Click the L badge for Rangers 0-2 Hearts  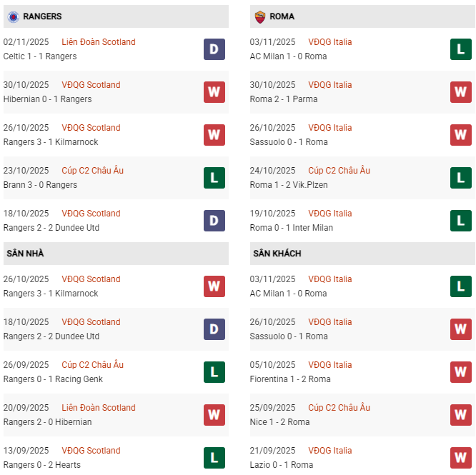(x=214, y=458)
